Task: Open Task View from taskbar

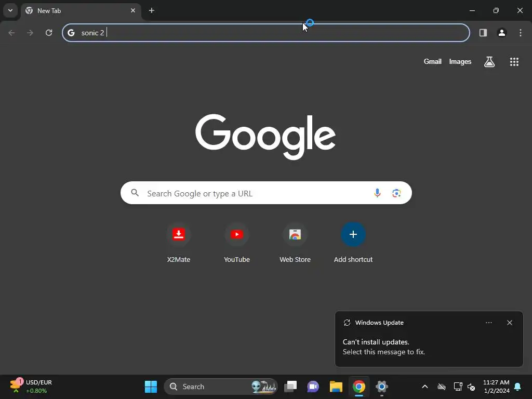Action: [290, 387]
